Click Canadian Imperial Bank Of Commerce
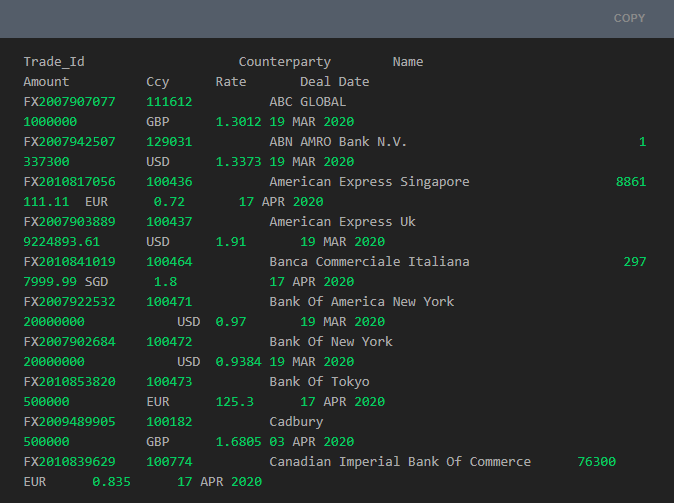 400,462
